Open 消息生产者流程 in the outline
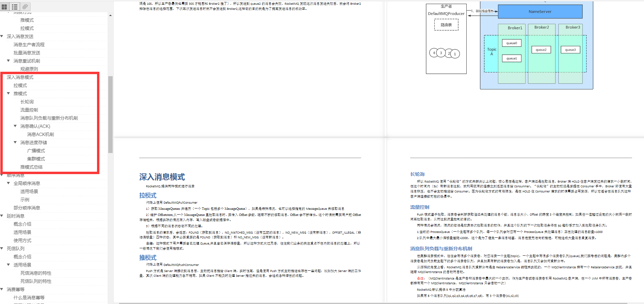644x304 pixels. pos(29,45)
